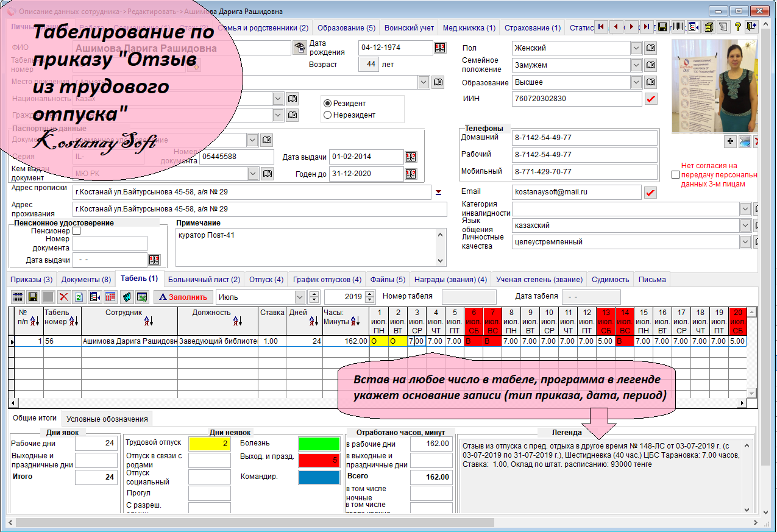Screen dimensions: 777x532
Task: Expand the Язык общения dropdown
Action: click(x=745, y=225)
